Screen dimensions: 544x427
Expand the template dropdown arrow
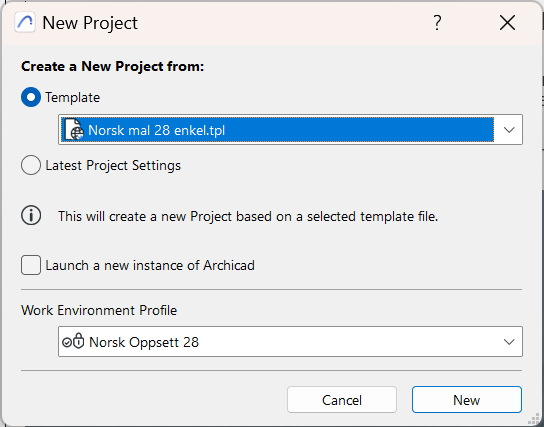coord(509,130)
